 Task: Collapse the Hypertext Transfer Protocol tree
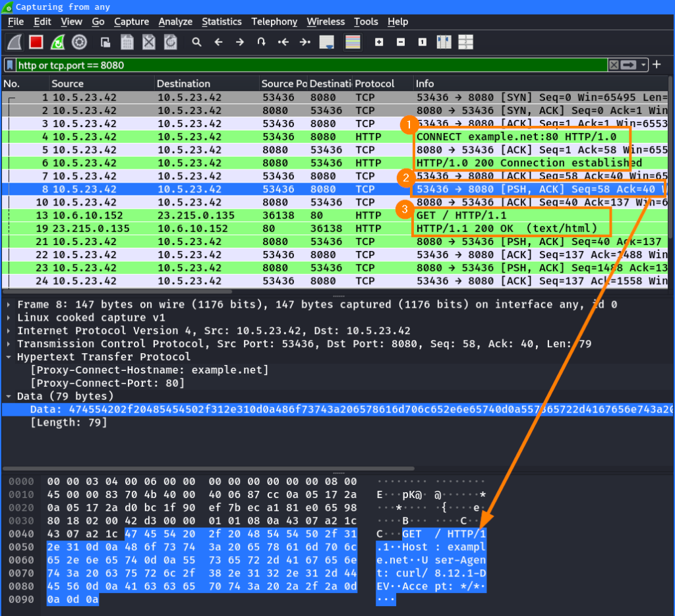[8, 357]
